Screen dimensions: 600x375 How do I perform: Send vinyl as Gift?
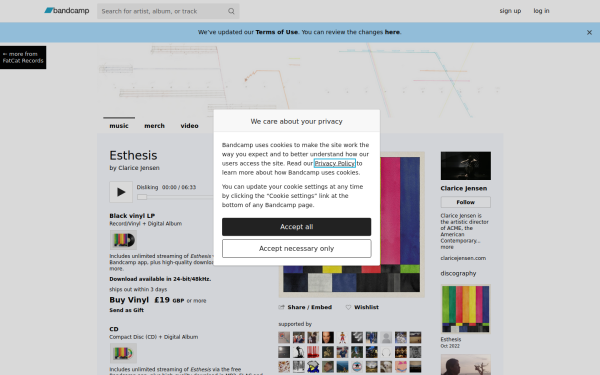point(127,310)
